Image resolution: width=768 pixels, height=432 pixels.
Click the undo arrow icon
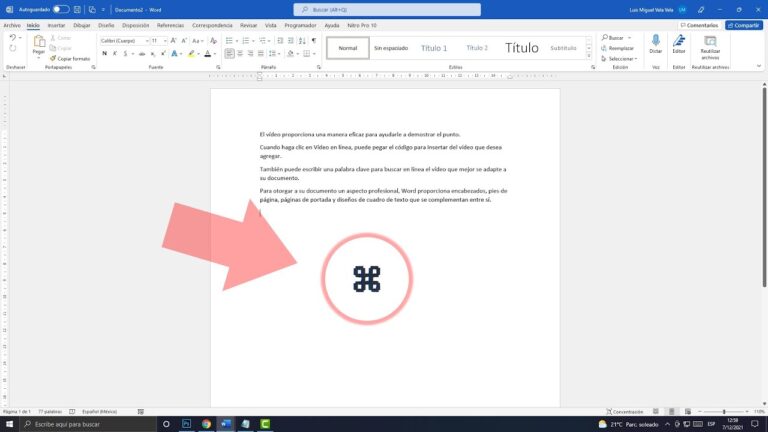(13, 37)
